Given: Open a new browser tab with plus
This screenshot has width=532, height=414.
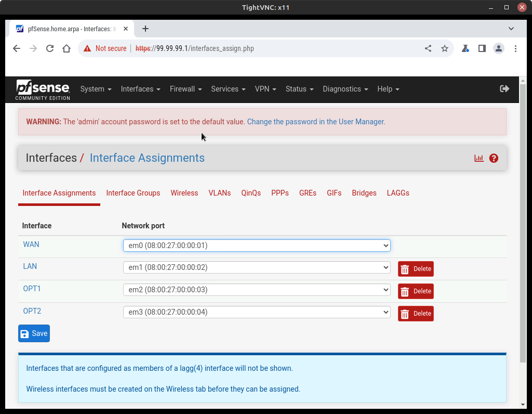Looking at the screenshot, I should point(145,29).
